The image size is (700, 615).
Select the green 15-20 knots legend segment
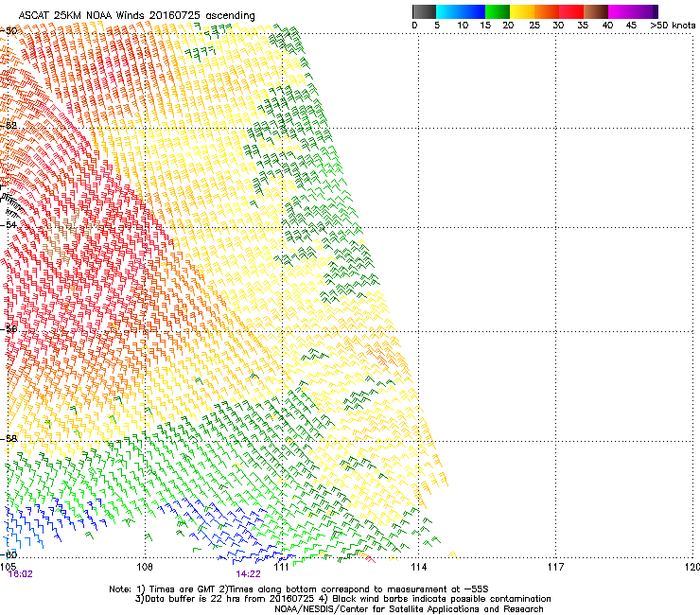(498, 11)
